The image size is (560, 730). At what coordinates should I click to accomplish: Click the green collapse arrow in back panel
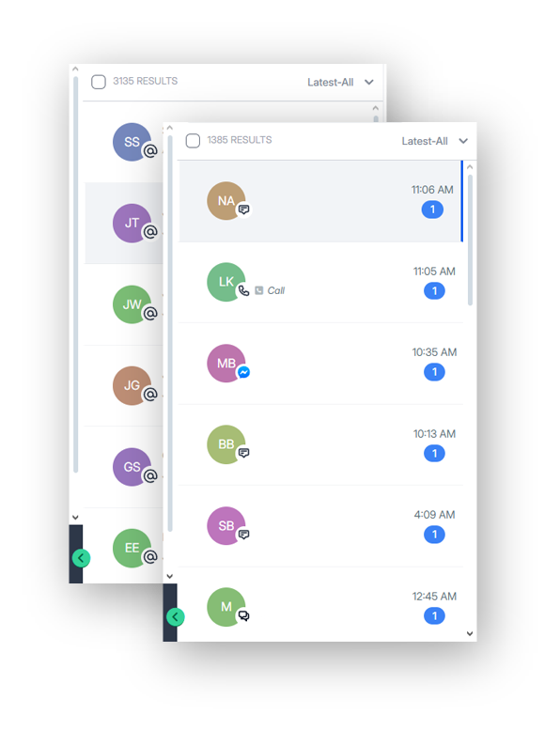81,558
